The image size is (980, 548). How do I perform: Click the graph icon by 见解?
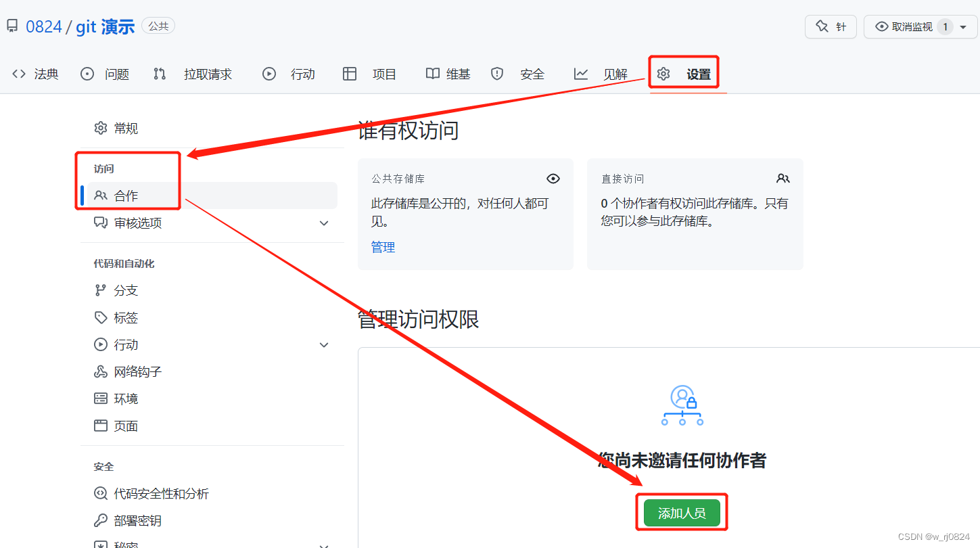(581, 74)
